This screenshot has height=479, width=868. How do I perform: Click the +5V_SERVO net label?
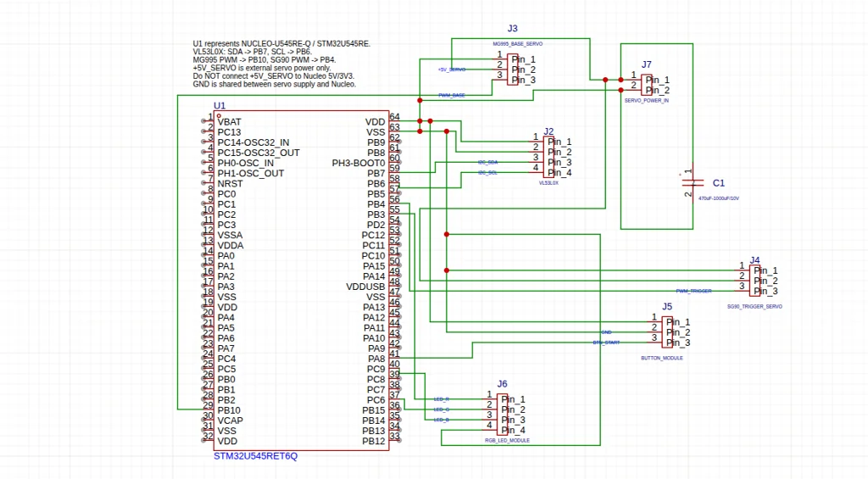coord(452,70)
